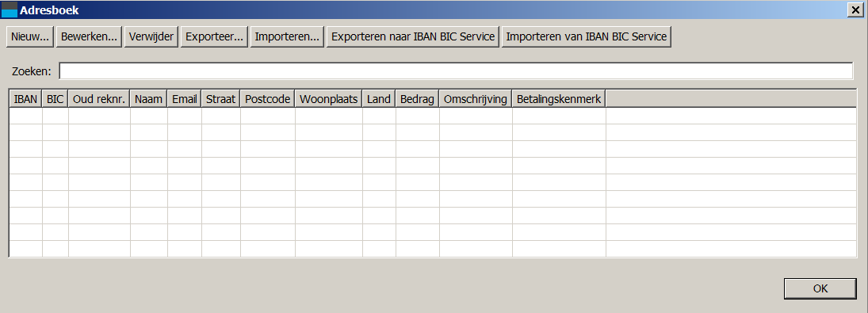Click the Nieuw... button
The width and height of the screenshot is (868, 313).
click(30, 36)
